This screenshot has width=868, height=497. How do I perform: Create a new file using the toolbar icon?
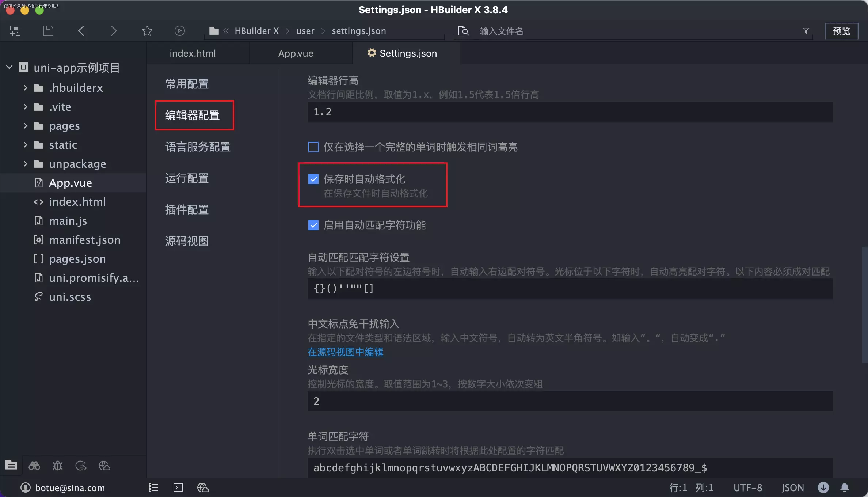pos(15,31)
